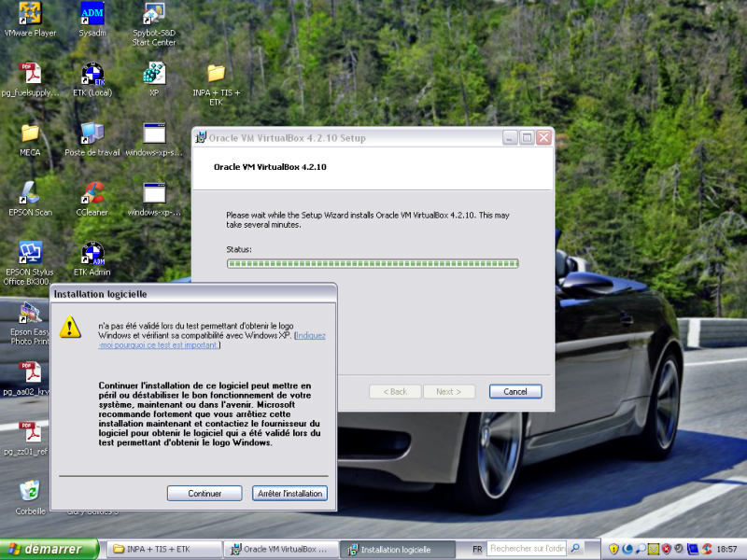
Task: Click the blue swirl tray icon
Action: point(627,549)
